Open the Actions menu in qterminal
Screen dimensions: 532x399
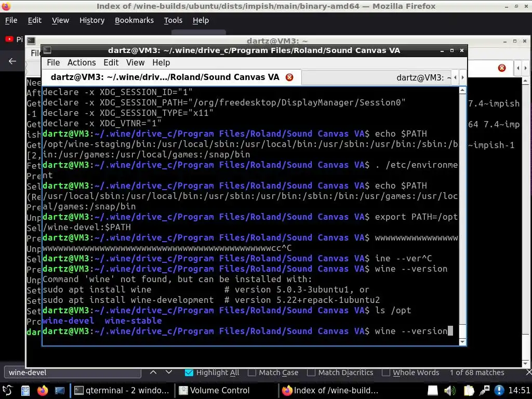tap(82, 63)
